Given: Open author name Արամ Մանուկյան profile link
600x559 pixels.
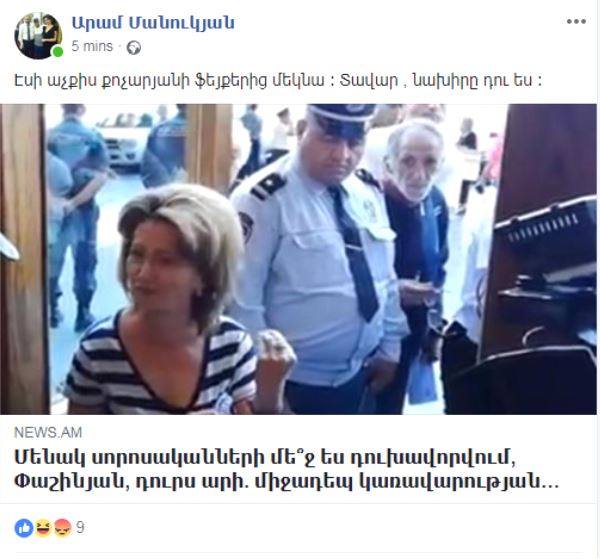Looking at the screenshot, I should coord(153,23).
